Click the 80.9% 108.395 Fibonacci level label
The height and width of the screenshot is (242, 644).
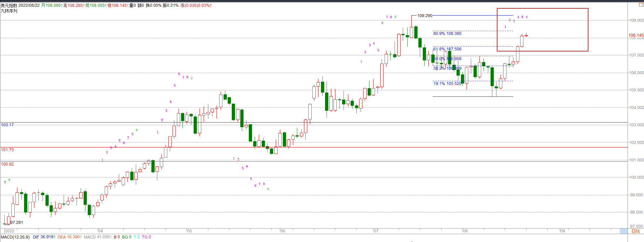tap(447, 33)
